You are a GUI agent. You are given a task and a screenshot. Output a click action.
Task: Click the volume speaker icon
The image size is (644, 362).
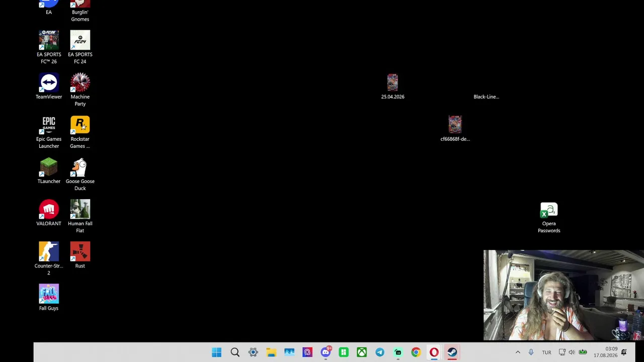[572, 352]
